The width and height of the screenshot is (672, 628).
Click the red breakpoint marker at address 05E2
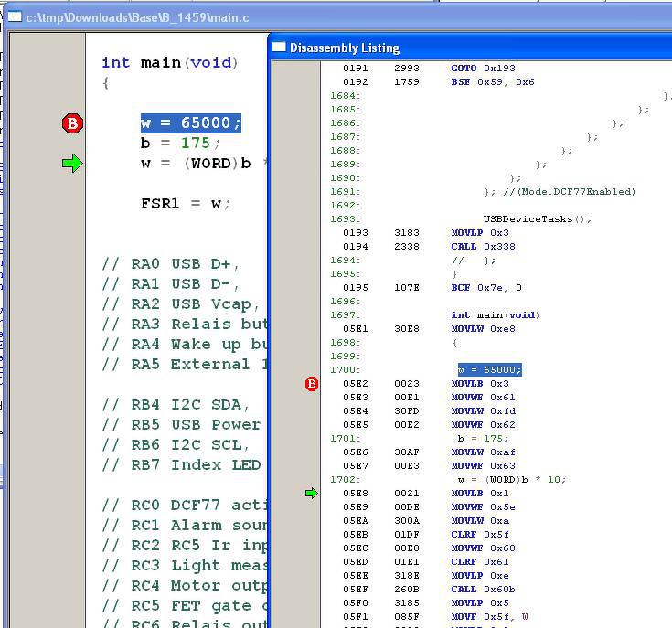tap(312, 383)
